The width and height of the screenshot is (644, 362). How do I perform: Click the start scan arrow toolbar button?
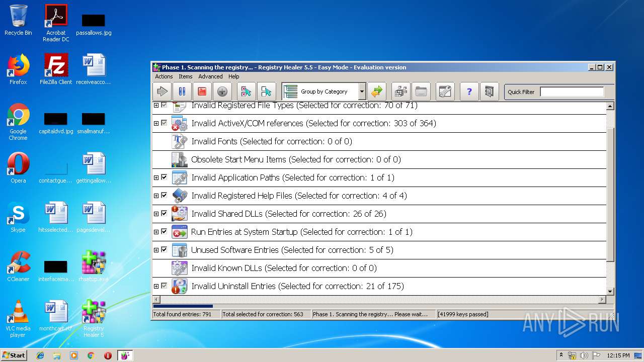[162, 92]
